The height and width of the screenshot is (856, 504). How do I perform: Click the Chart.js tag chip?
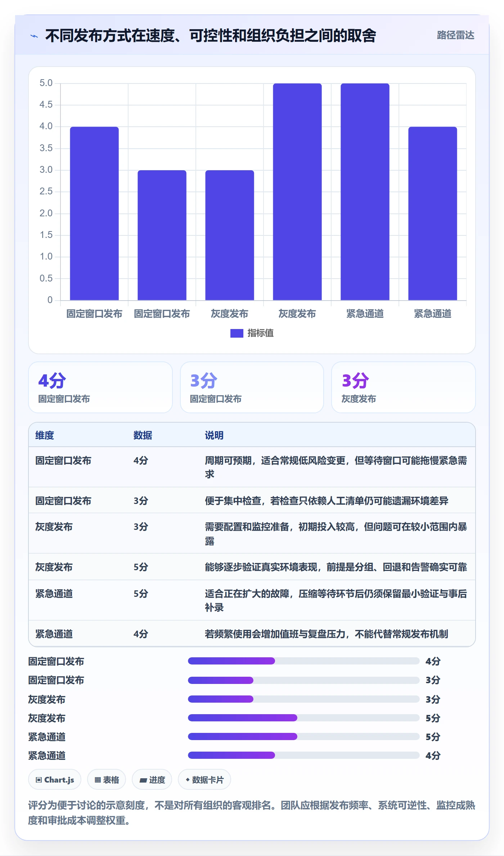(55, 780)
